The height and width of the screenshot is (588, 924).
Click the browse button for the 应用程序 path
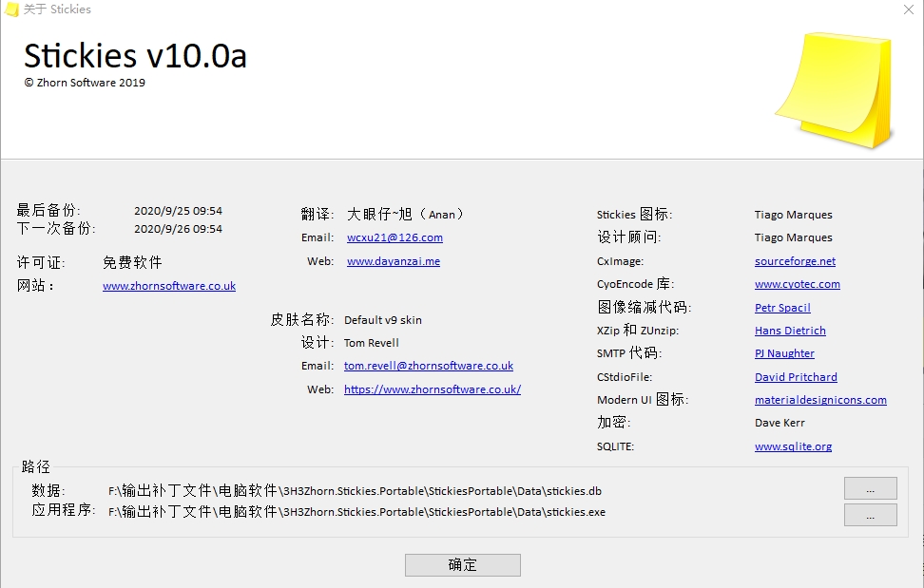pos(871,515)
